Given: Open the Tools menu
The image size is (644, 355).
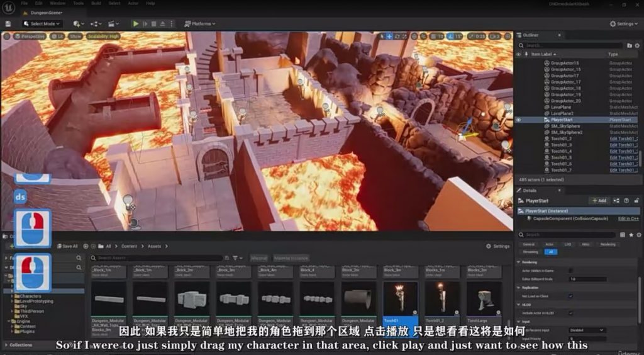Looking at the screenshot, I should point(78,3).
